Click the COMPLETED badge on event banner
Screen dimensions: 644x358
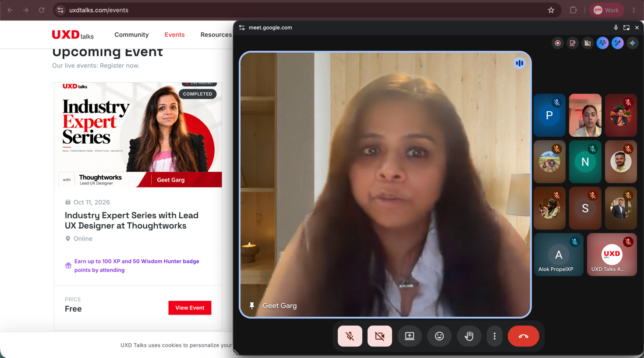pos(198,94)
